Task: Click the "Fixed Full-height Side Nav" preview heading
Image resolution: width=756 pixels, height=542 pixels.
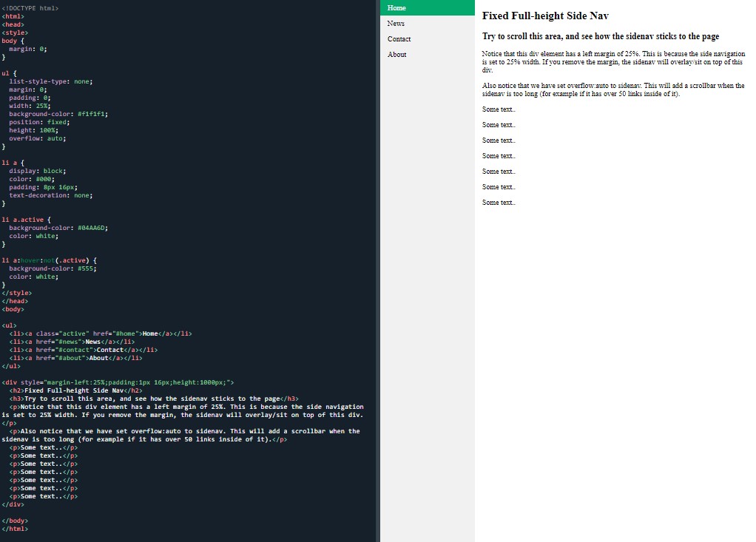Action: tap(545, 16)
